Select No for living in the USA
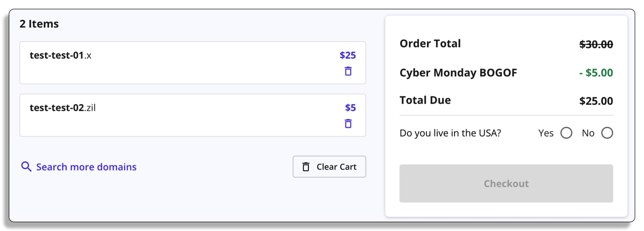This screenshot has height=231, width=644. [x=607, y=133]
